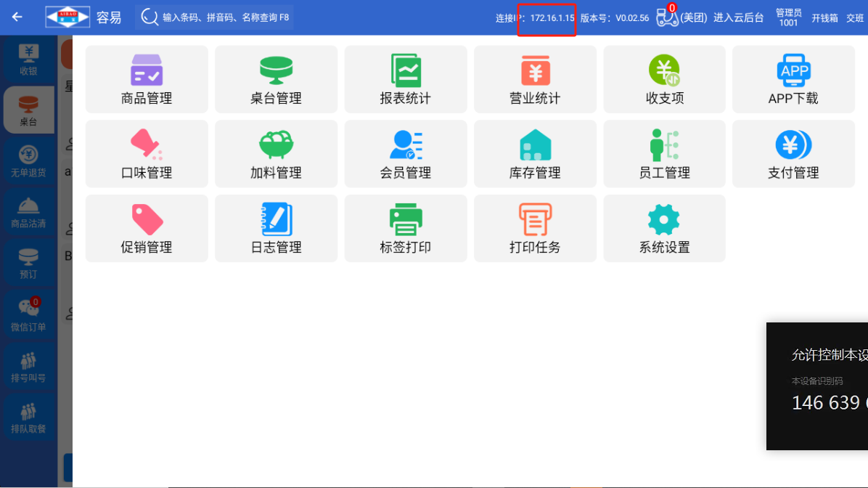Open 口味管理 flavor management

(x=147, y=154)
